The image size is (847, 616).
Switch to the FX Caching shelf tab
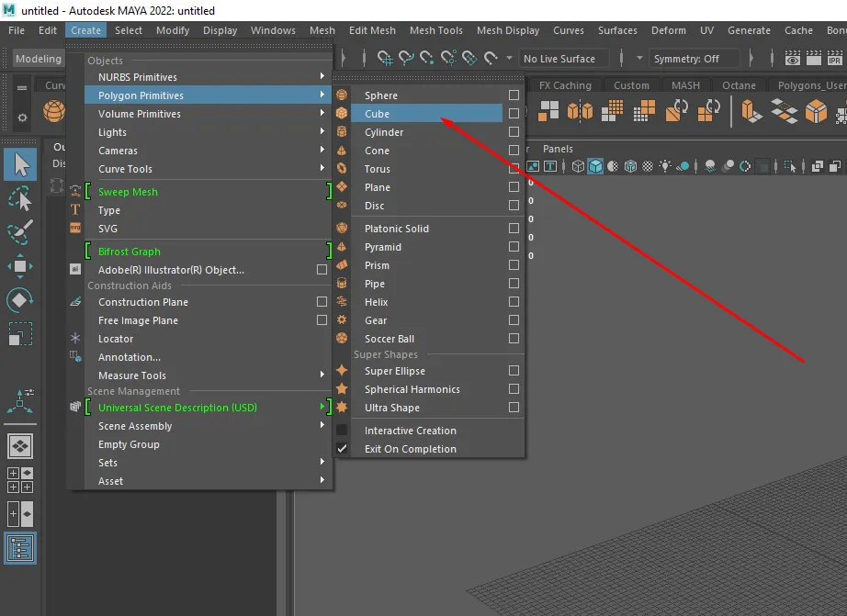565,85
